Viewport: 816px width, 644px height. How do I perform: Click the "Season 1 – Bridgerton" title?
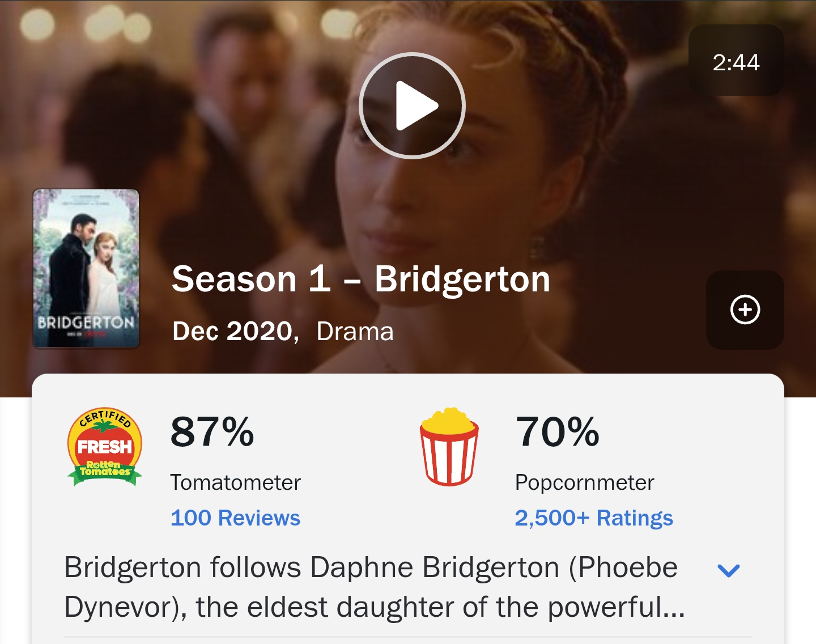[x=361, y=279]
